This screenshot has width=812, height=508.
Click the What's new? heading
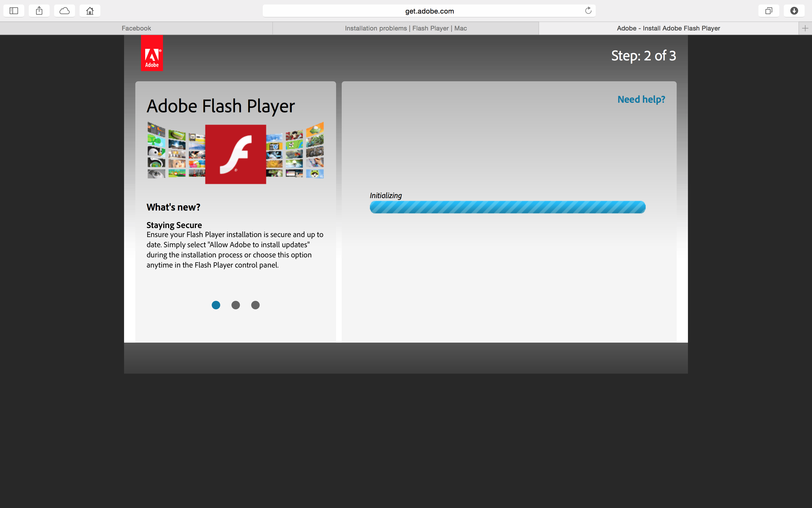tap(173, 207)
